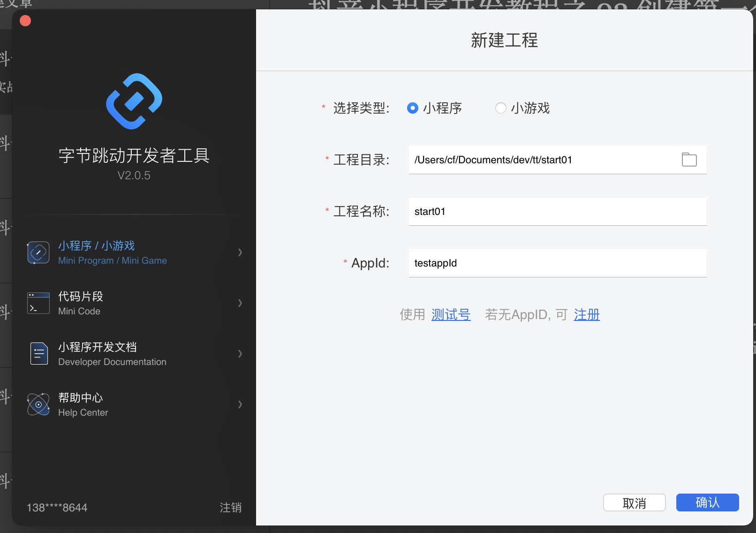The width and height of the screenshot is (756, 533).
Task: Click the Mini Program / Mini Game icon
Action: pyautogui.click(x=38, y=252)
